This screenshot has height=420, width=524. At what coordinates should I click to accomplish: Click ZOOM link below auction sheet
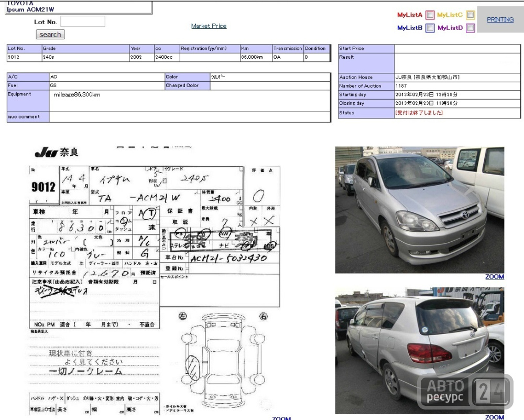(281, 418)
